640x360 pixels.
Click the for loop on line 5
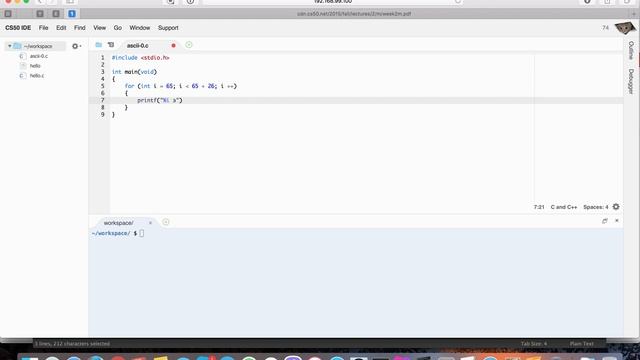(x=181, y=86)
